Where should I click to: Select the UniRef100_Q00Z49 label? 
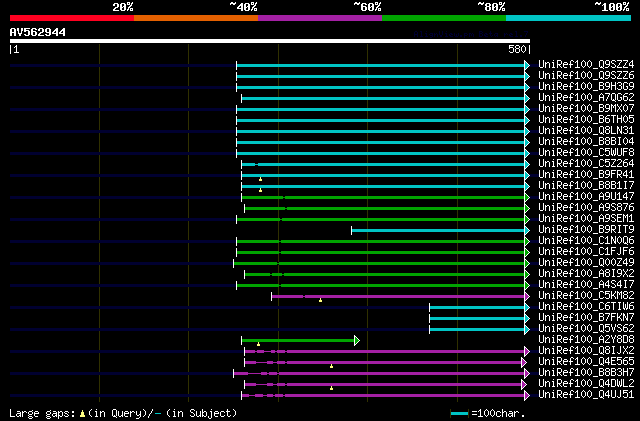click(x=586, y=263)
